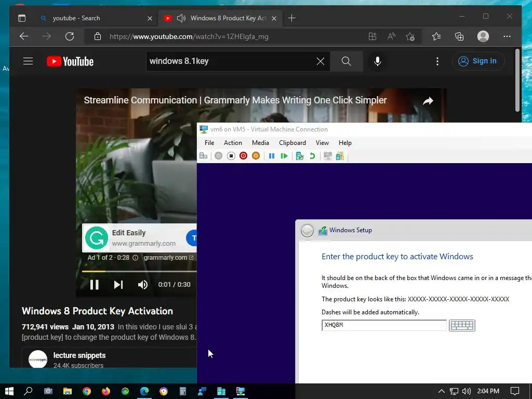532x399 pixels.
Task: Visit grammarly.com ad link below video
Action: 168,258
